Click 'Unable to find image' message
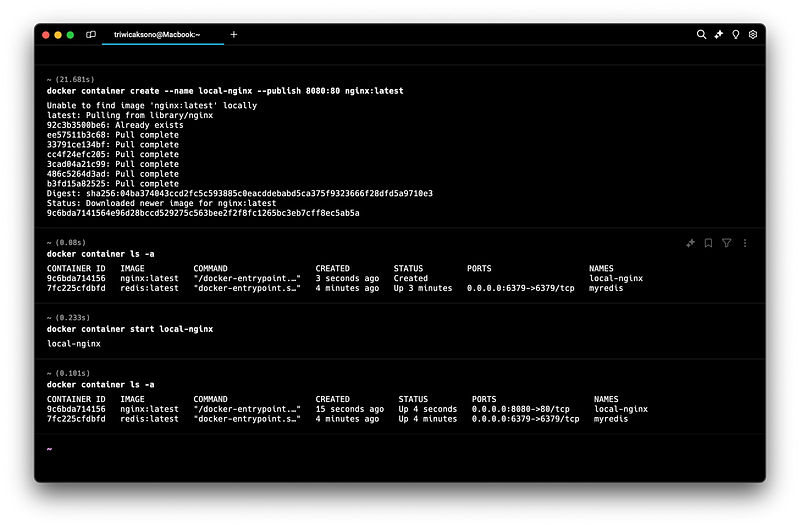The image size is (800, 528). tap(152, 106)
